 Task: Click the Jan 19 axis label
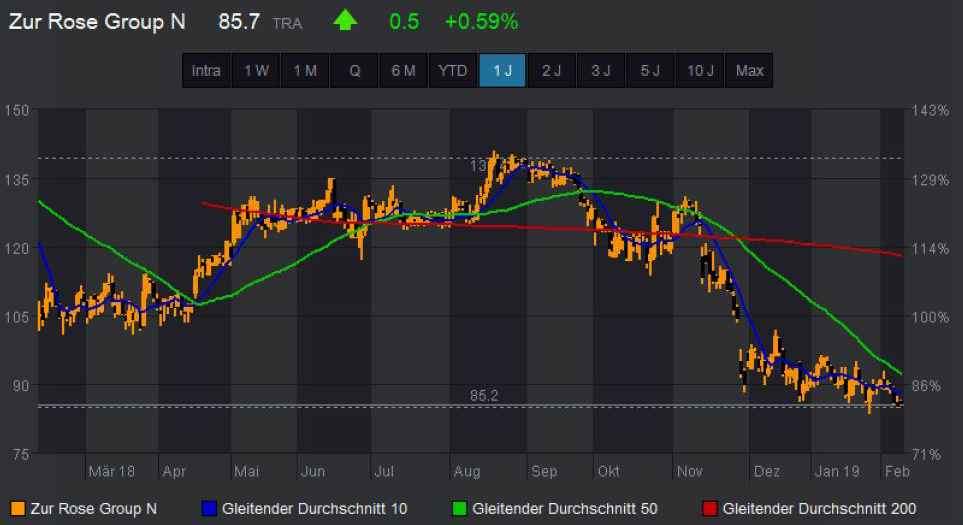tap(837, 472)
